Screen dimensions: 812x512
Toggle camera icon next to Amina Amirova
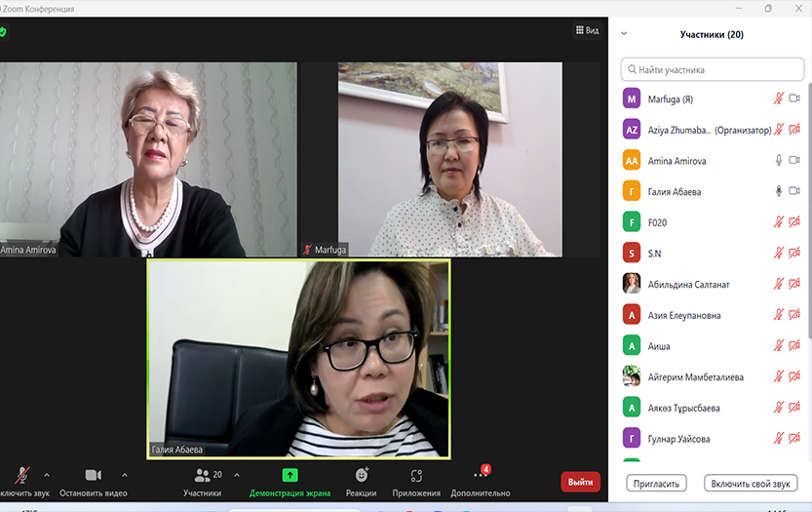794,161
